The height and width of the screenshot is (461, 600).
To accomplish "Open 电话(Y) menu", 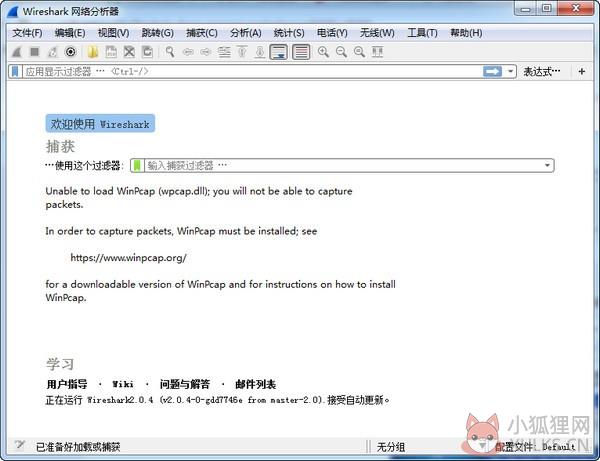I will 332,33.
